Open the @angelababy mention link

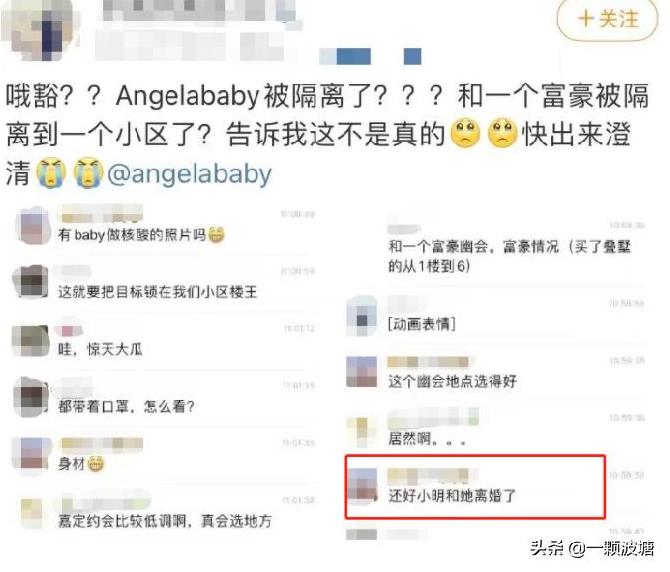(189, 174)
